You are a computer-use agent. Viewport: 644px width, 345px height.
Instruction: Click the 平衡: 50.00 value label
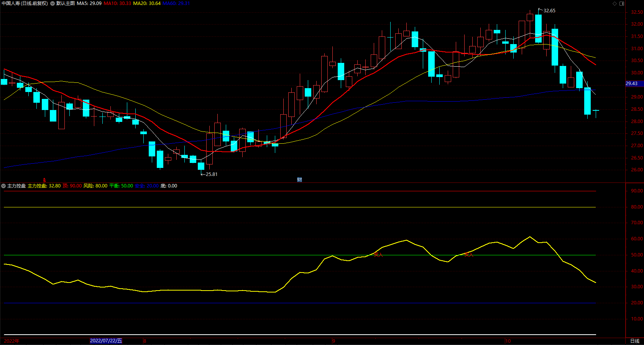(121, 186)
